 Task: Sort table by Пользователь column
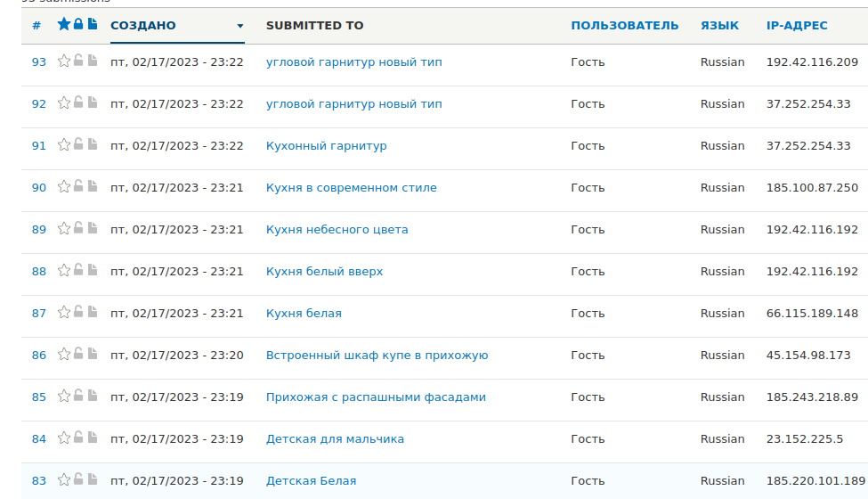(624, 26)
